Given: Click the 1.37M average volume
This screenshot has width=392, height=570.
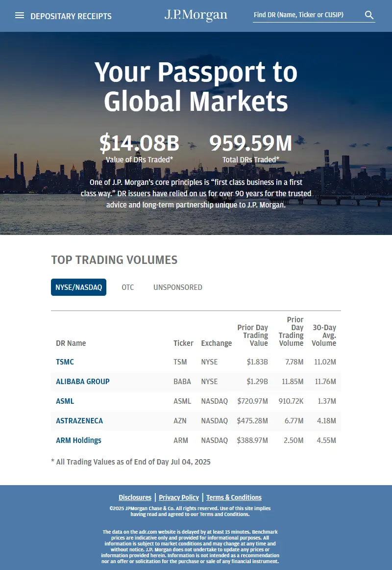Looking at the screenshot, I should click(x=327, y=401).
